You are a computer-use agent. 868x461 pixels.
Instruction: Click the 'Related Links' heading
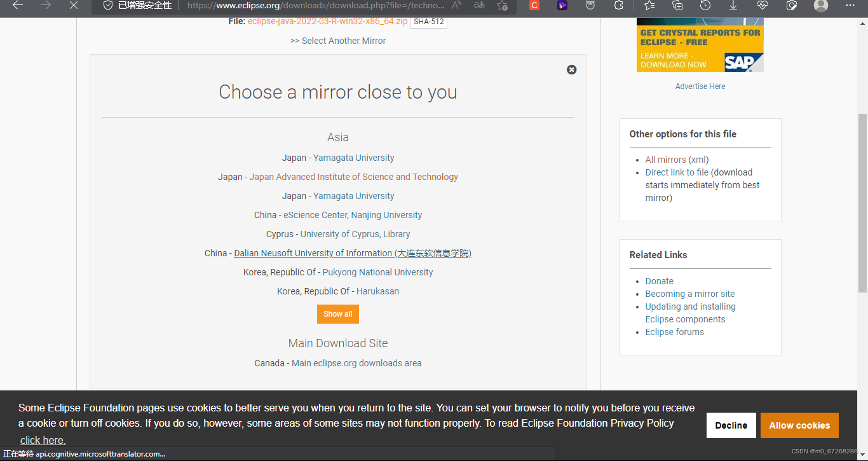pyautogui.click(x=658, y=255)
